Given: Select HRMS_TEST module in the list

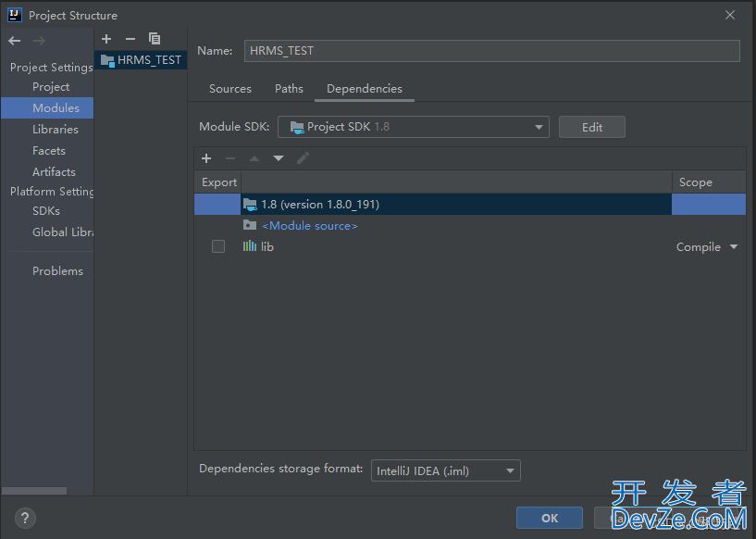Looking at the screenshot, I should 141,60.
